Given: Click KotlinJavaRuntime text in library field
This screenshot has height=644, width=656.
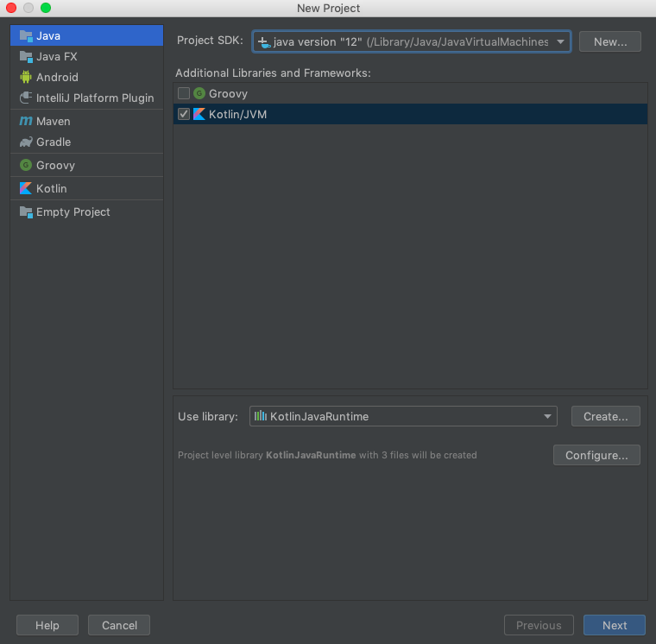Looking at the screenshot, I should click(x=319, y=416).
